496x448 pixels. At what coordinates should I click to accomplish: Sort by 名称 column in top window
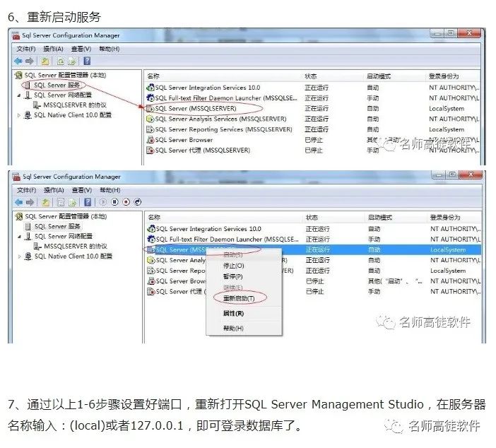(x=153, y=76)
